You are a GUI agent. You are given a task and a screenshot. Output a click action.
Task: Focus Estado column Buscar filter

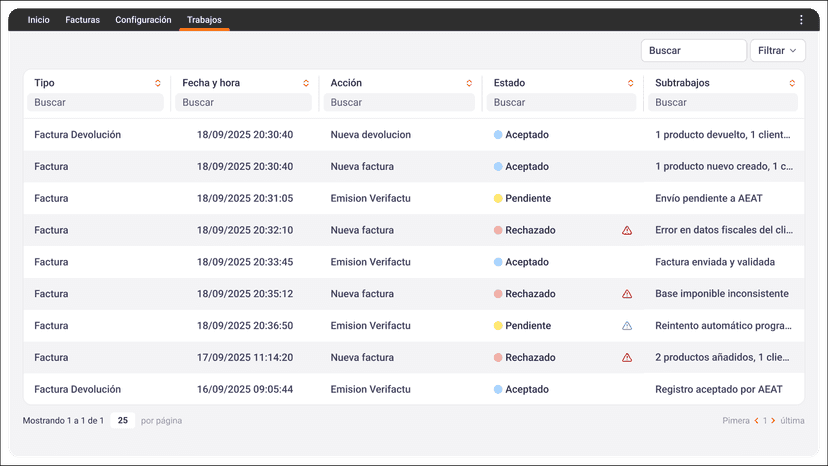(x=561, y=102)
